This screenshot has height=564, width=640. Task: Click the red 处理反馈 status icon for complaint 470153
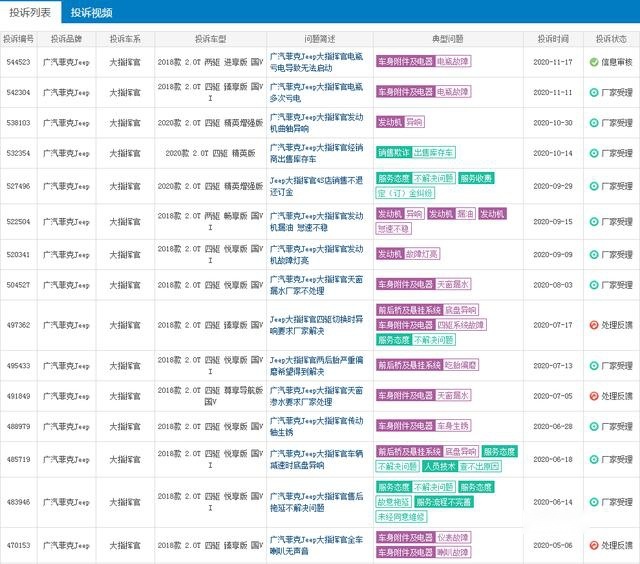594,545
